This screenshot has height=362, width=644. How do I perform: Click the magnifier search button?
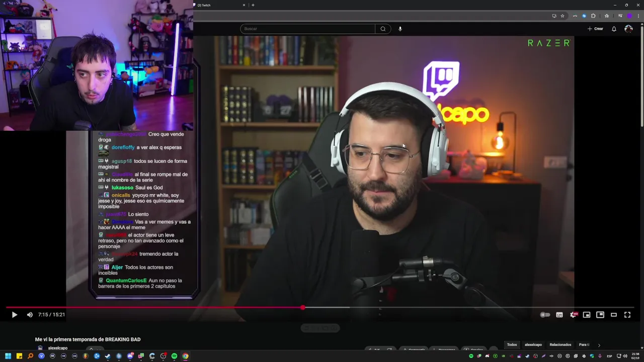(383, 29)
